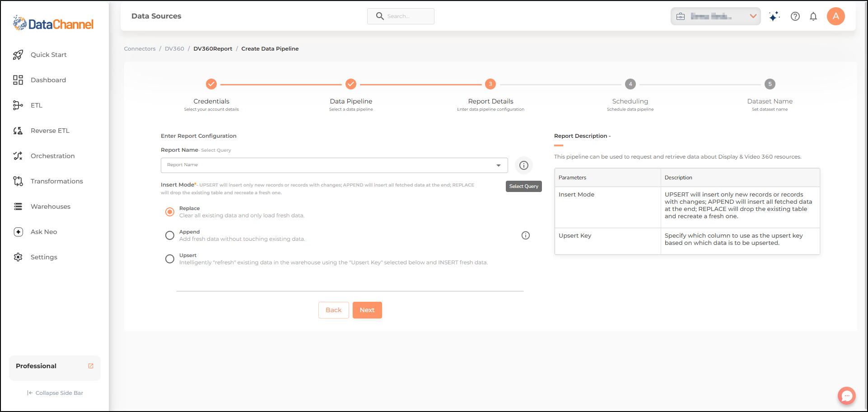Click step 3 Report Details circle

tap(490, 84)
